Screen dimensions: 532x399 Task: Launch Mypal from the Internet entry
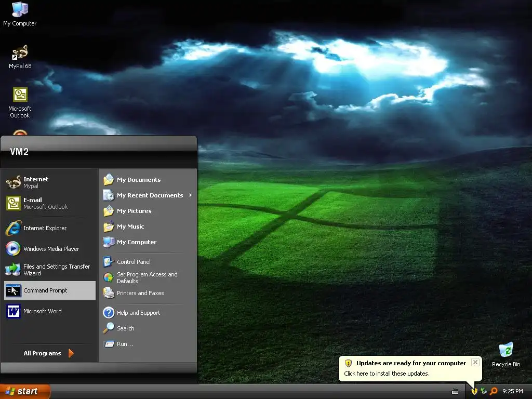[50, 182]
